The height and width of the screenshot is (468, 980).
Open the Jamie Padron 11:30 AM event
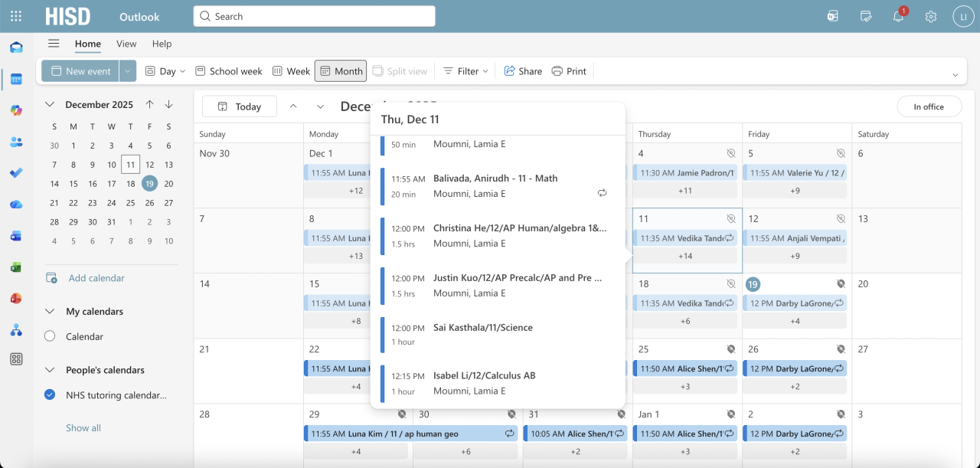point(685,173)
